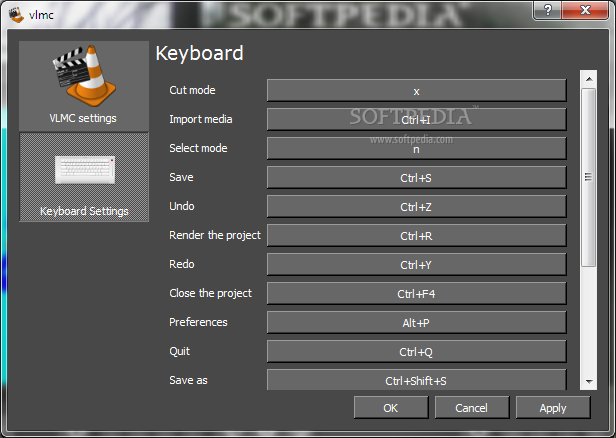
Task: Click the Quit label
Action: 180,352
